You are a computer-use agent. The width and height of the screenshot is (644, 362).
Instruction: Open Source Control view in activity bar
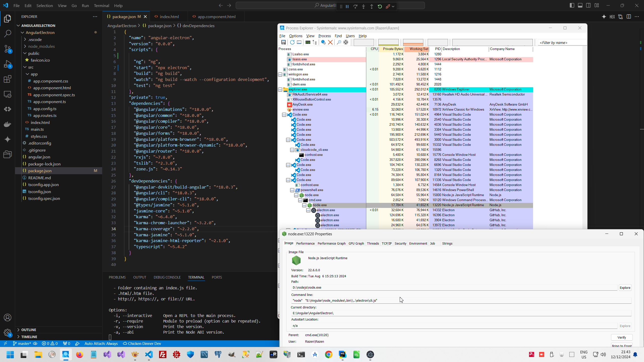(x=8, y=49)
